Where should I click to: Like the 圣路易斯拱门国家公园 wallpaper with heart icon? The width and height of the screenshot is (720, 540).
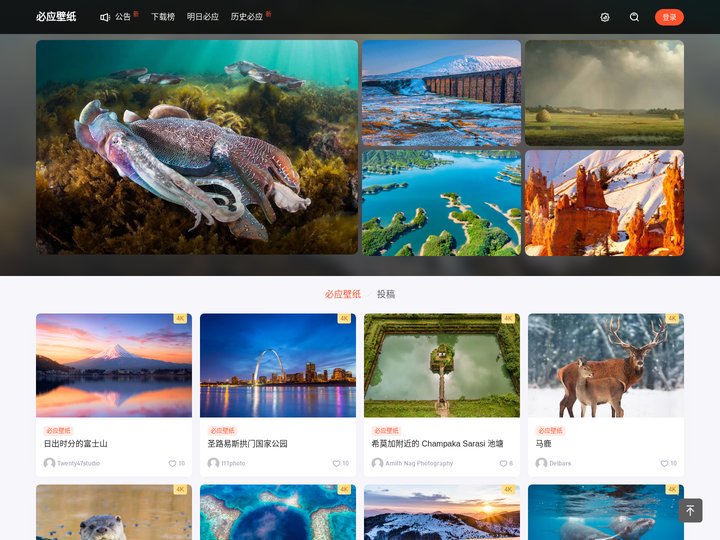336,463
